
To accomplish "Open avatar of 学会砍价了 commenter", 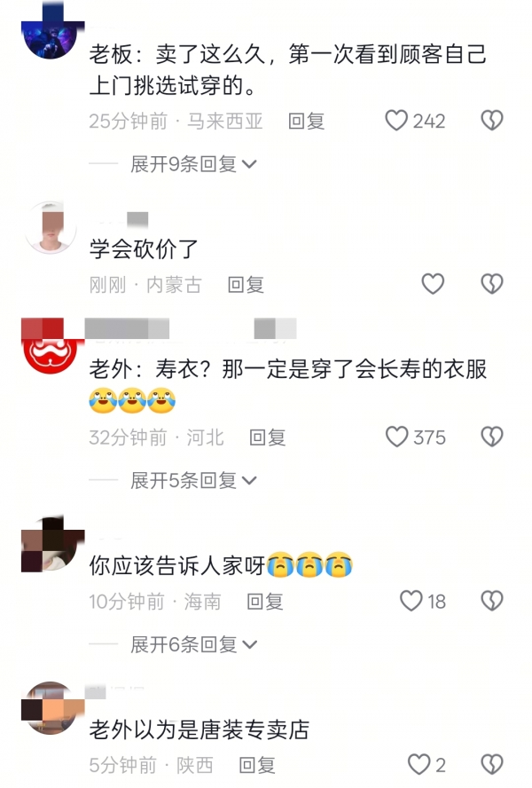I will pos(50,228).
